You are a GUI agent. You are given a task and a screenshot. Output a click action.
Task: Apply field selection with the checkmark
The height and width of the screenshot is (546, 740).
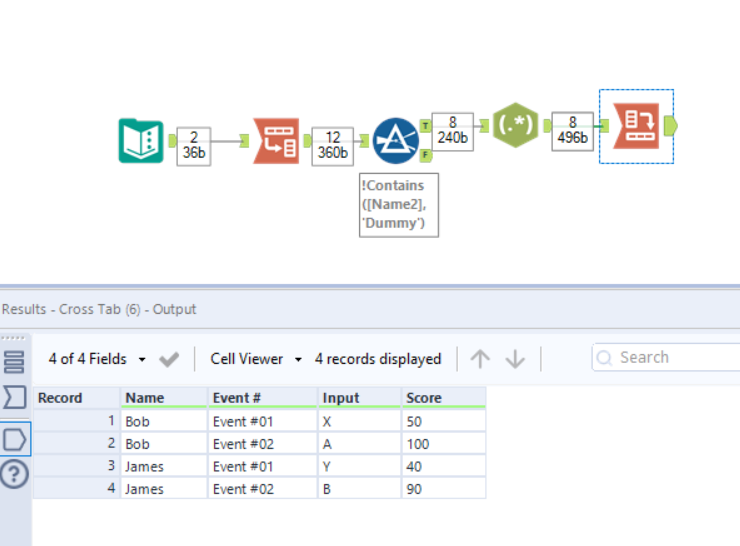tap(169, 359)
